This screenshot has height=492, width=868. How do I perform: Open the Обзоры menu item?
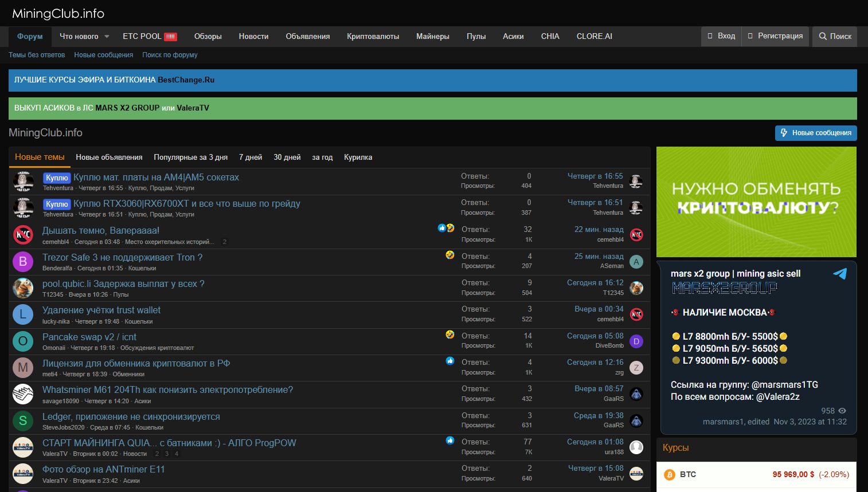208,36
